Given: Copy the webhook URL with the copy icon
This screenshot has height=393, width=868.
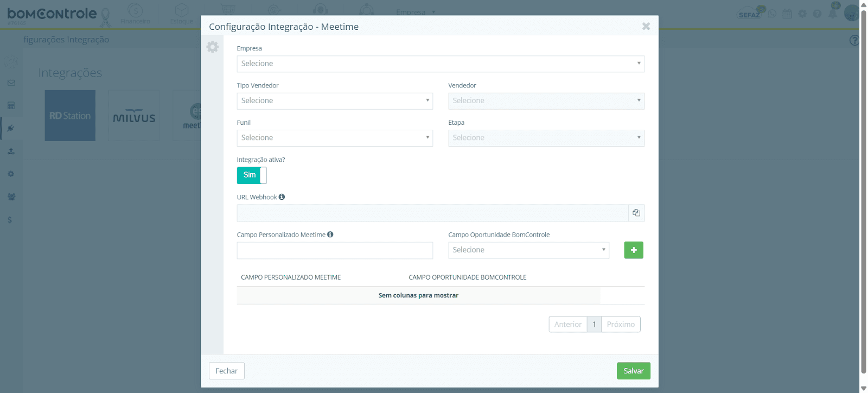Looking at the screenshot, I should click(636, 213).
